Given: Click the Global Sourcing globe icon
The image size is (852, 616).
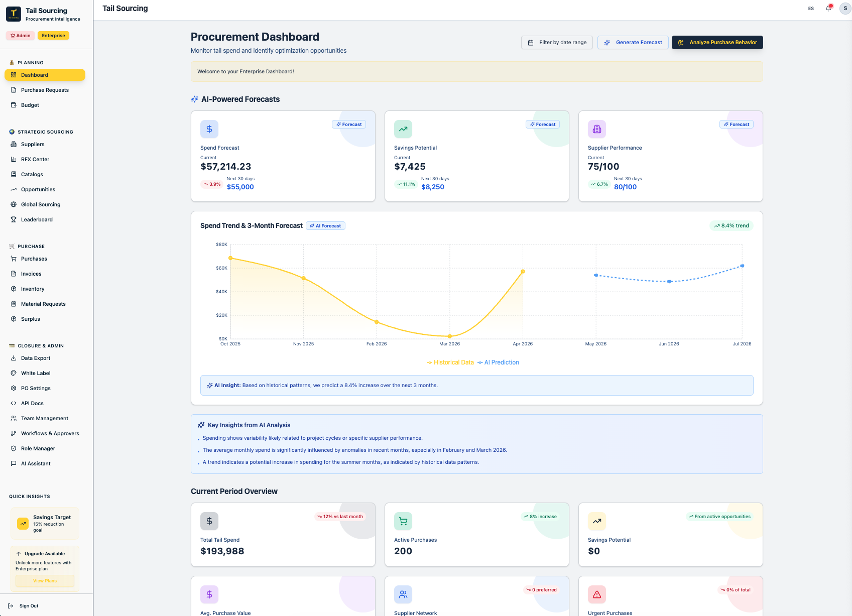Looking at the screenshot, I should [14, 204].
